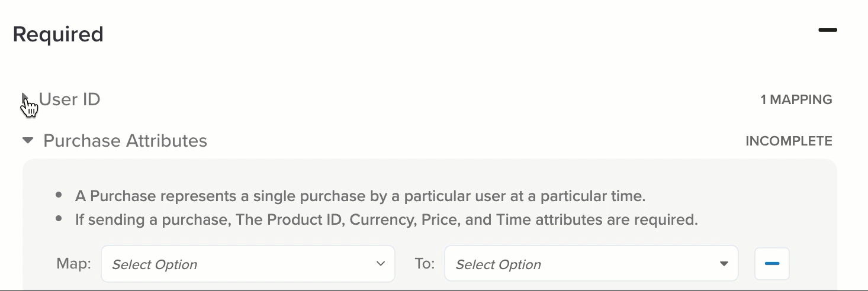Screen dimensions: 868x291
Task: Click the "A Purchase represents a single purchase" note
Action: coord(359,196)
